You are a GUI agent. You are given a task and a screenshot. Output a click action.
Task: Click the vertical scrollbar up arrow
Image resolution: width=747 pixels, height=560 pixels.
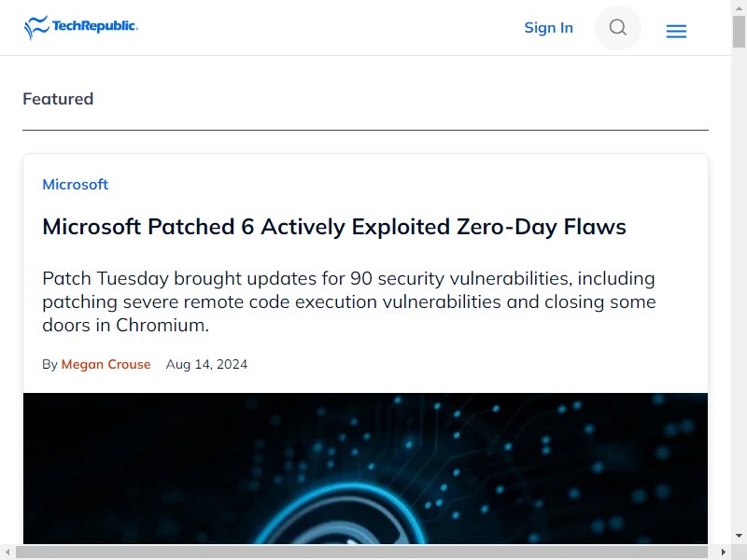pos(739,7)
